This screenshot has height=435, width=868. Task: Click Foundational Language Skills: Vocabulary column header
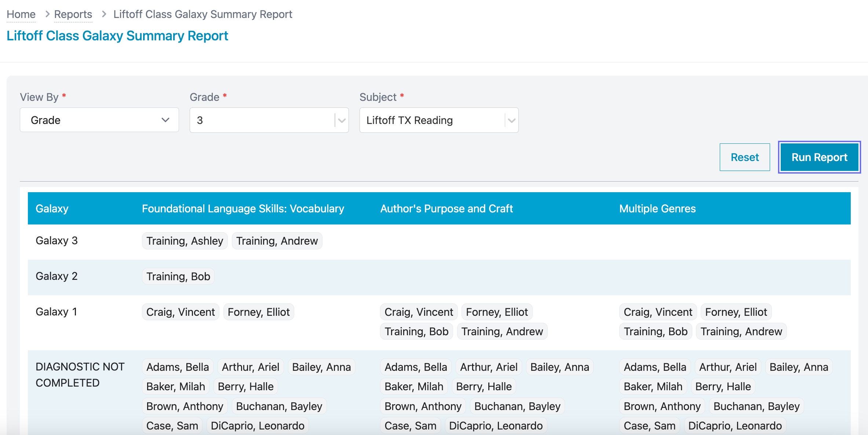click(243, 209)
